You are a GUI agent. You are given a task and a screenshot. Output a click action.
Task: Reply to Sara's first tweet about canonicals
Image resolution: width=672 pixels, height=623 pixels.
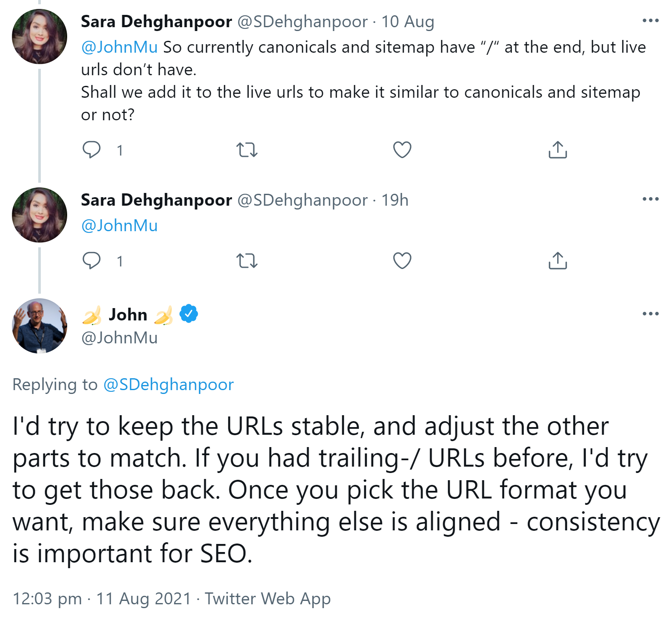tap(93, 150)
